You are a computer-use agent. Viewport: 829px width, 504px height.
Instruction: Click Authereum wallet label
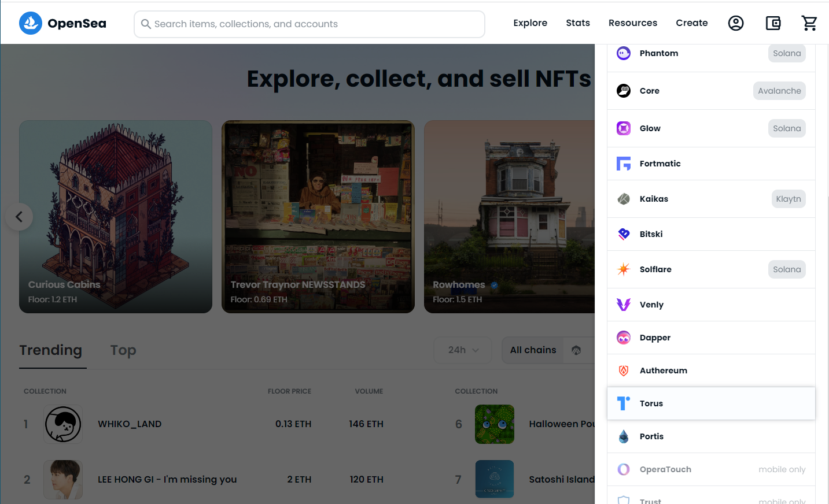pyautogui.click(x=664, y=370)
